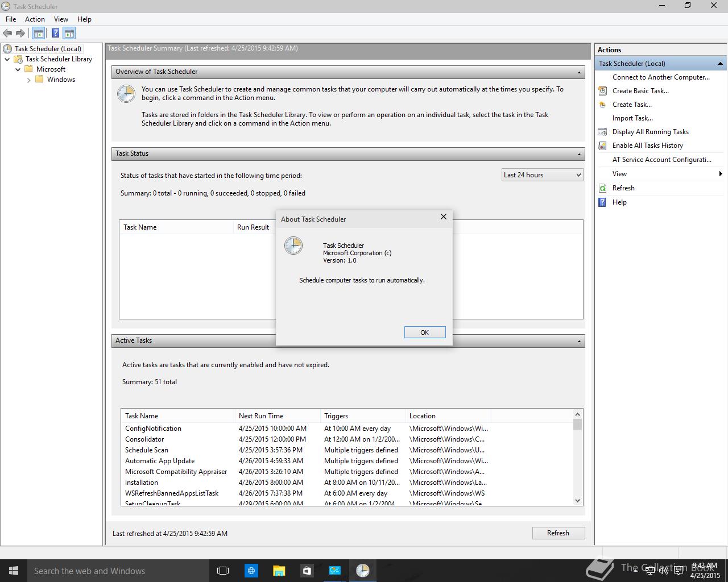The width and height of the screenshot is (728, 582).
Task: Select the Consolidator task row
Action: click(307, 439)
